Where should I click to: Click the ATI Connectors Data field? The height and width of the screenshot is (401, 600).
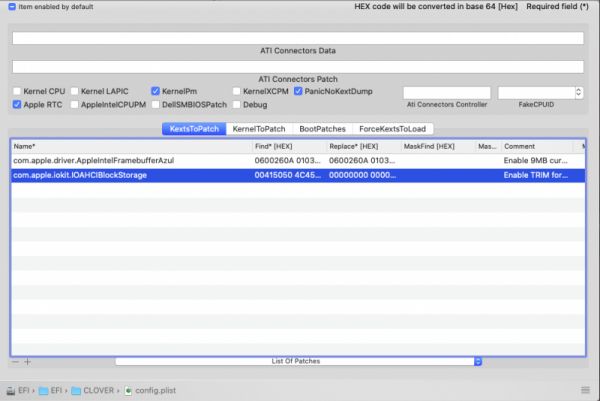[298, 38]
